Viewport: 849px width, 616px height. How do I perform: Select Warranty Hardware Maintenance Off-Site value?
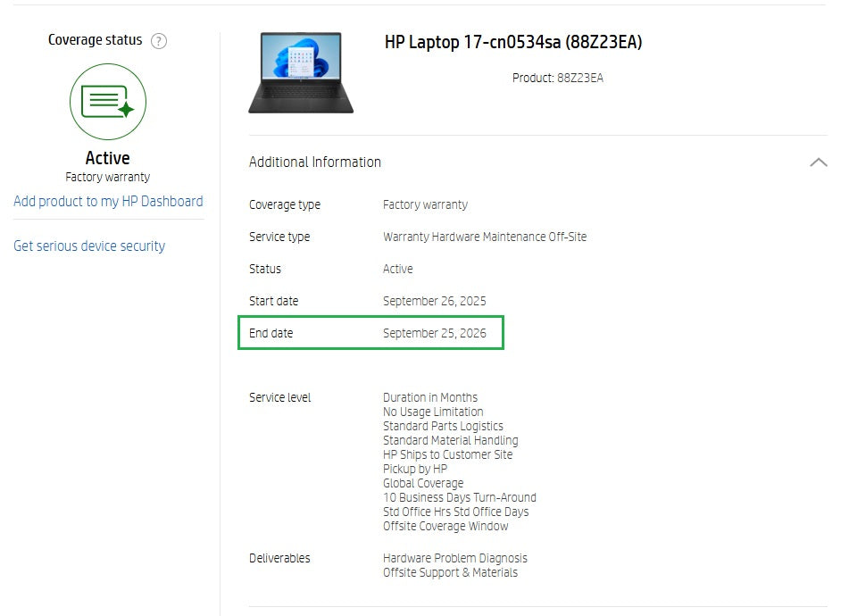tap(485, 237)
